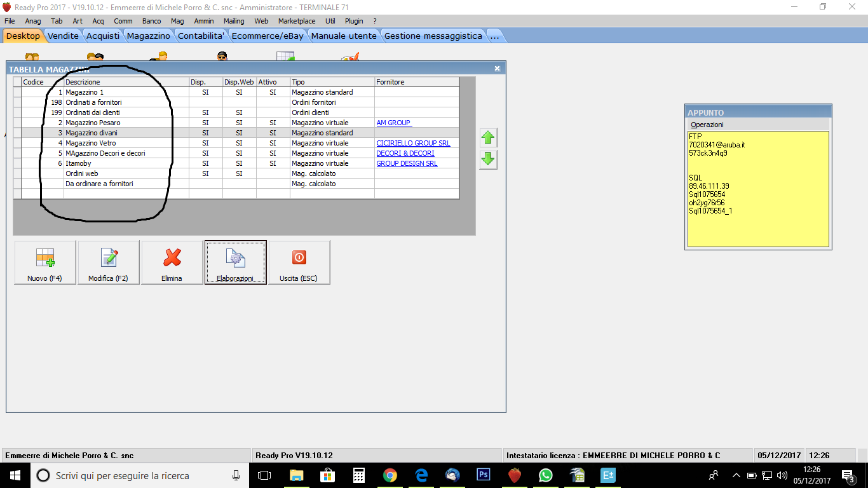This screenshot has width=868, height=488.
Task: Show more tabs via the ... tab
Action: click(494, 36)
